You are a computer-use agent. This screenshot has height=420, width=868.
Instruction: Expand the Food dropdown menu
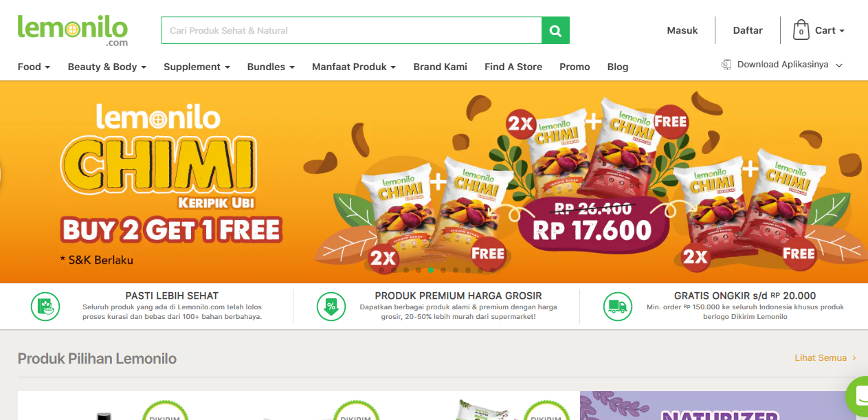(34, 67)
